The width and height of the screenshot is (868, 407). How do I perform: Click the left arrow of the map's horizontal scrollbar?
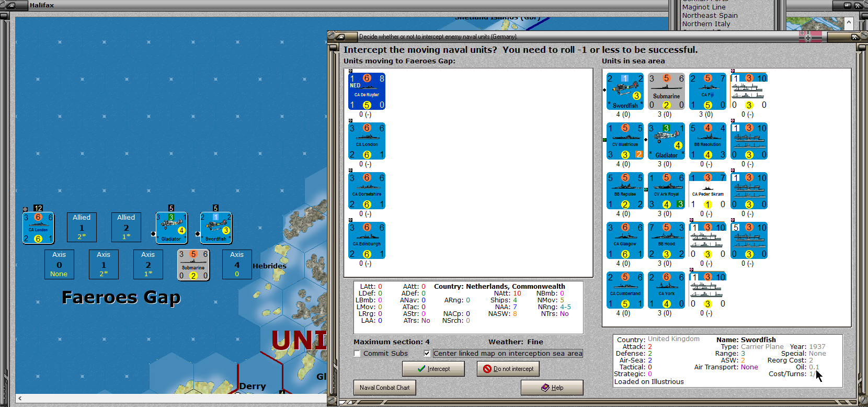[20, 399]
